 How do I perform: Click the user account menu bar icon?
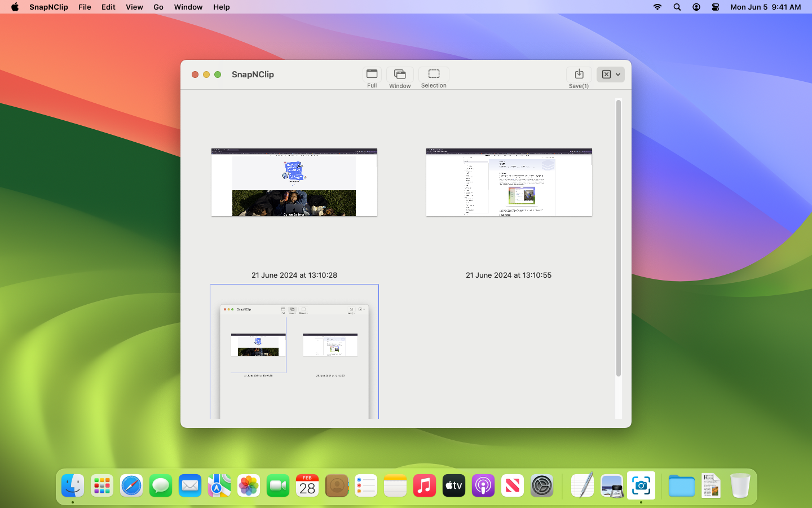[x=696, y=7]
